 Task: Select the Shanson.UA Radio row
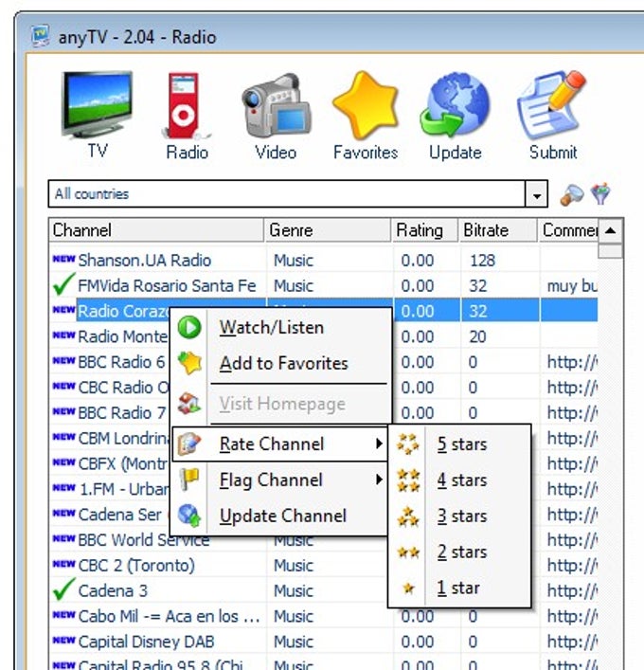tap(324, 260)
